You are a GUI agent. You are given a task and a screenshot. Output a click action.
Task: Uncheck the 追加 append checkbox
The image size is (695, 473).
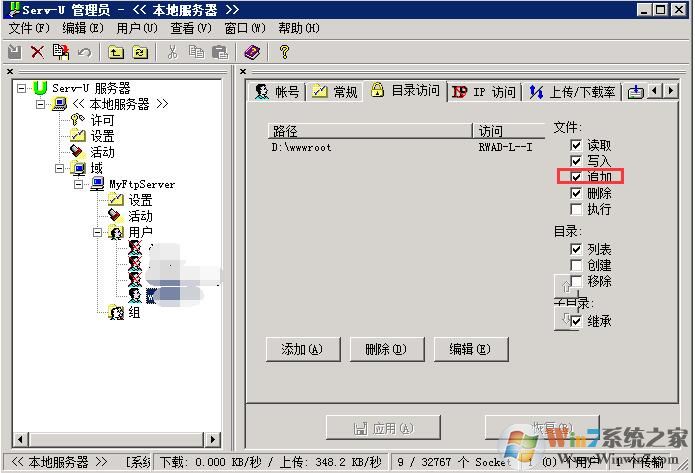point(576,176)
